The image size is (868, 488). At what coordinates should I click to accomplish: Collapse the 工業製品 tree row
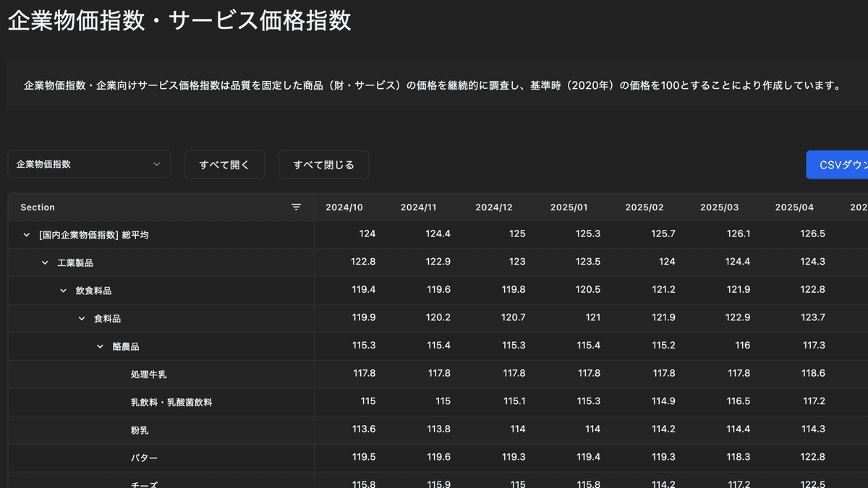tap(45, 263)
